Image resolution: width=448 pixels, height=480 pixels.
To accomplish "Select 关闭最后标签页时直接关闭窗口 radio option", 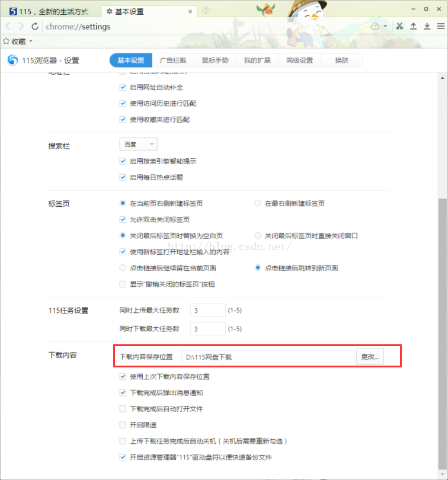I will click(x=258, y=235).
